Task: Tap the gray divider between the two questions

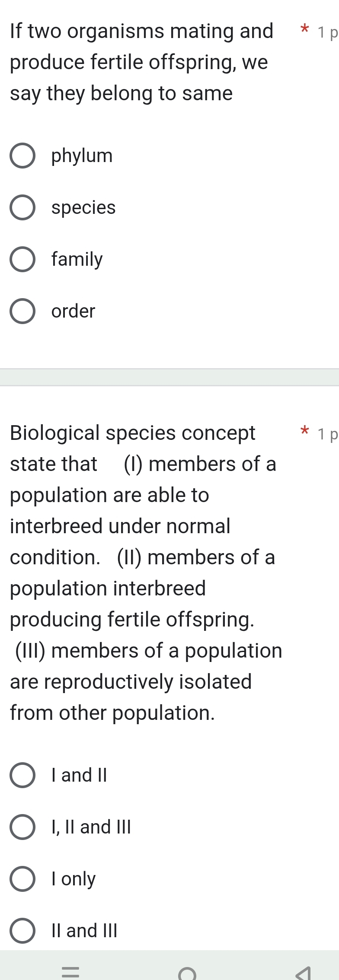Action: (x=169, y=377)
